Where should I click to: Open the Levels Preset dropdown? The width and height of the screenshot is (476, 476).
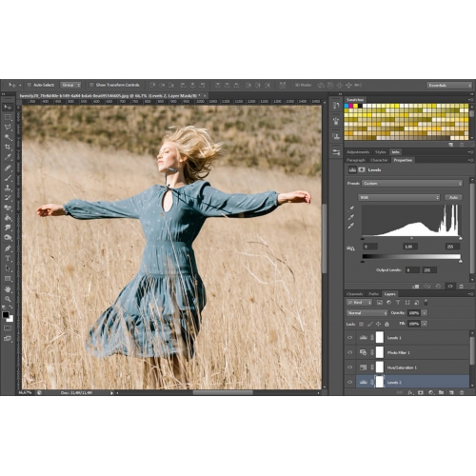[x=412, y=184]
